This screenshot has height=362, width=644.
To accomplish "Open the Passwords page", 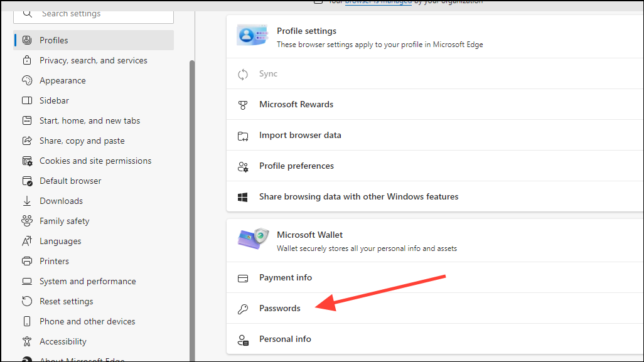I will point(279,308).
